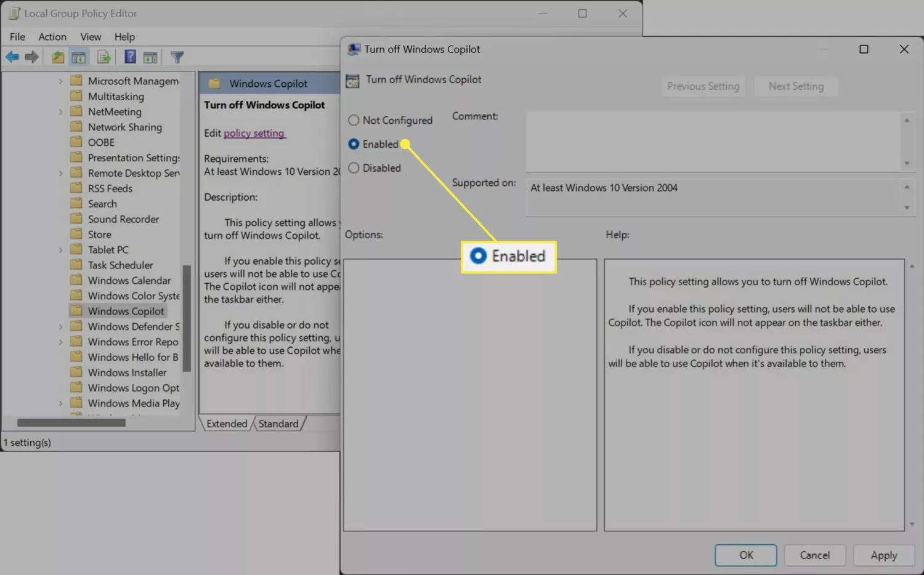Select Windows Logon Options tree item
The width and height of the screenshot is (924, 575).
coord(134,388)
